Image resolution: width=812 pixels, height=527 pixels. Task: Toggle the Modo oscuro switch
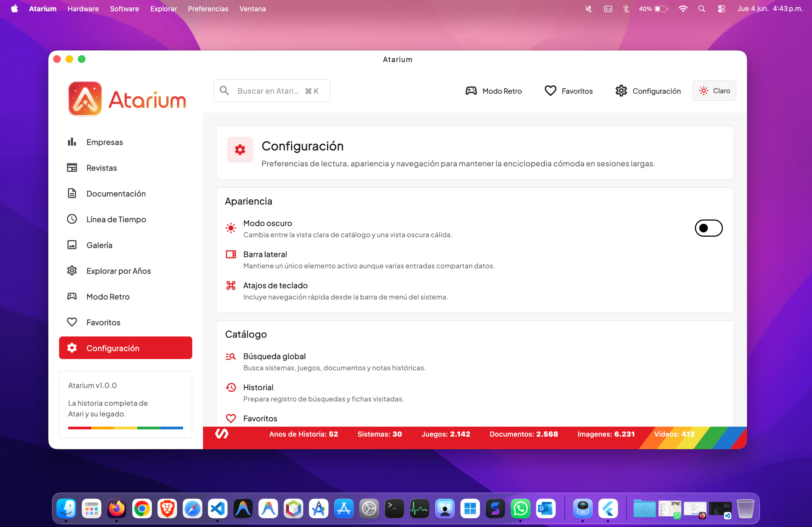pyautogui.click(x=709, y=228)
